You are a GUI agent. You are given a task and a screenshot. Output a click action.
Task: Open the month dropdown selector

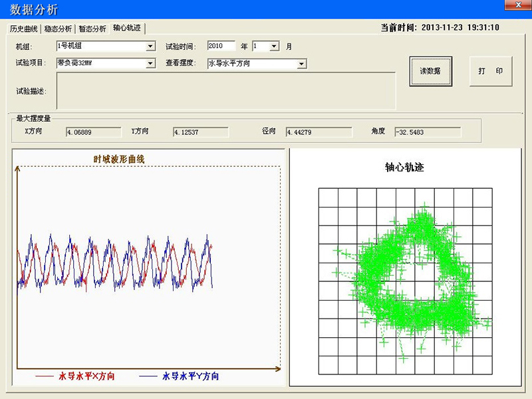click(x=275, y=47)
